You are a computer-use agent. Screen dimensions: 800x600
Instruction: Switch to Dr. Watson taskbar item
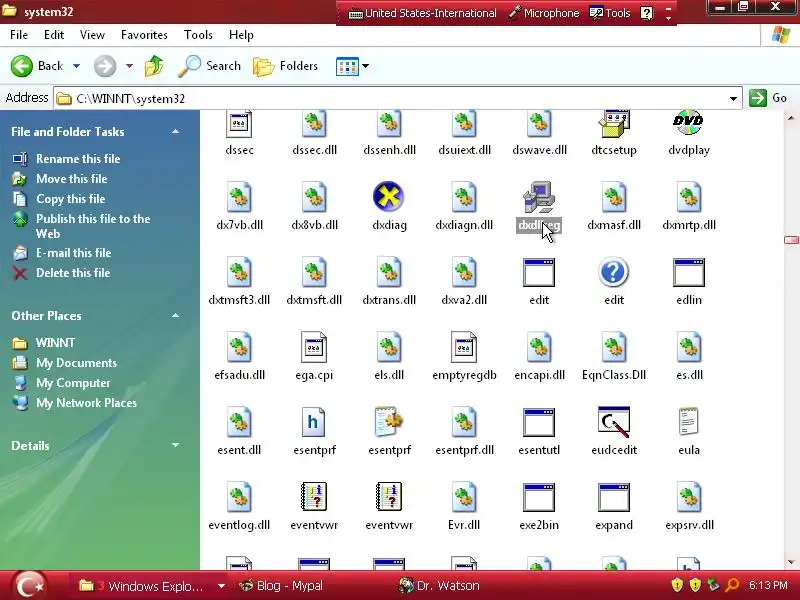click(x=439, y=586)
